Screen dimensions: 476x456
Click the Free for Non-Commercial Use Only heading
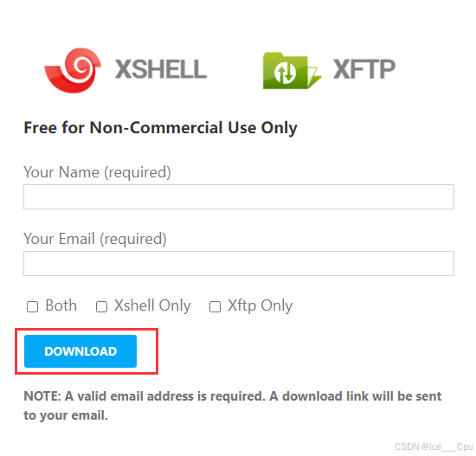pyautogui.click(x=161, y=128)
